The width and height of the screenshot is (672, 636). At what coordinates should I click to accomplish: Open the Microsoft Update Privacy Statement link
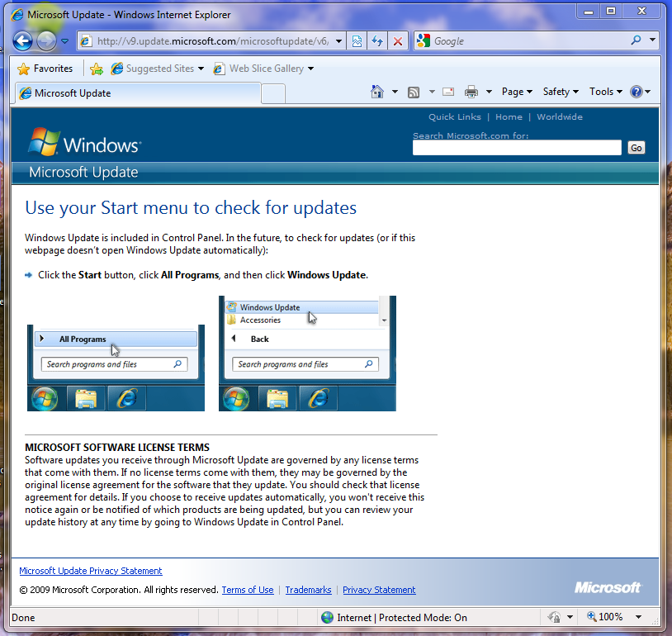[91, 571]
